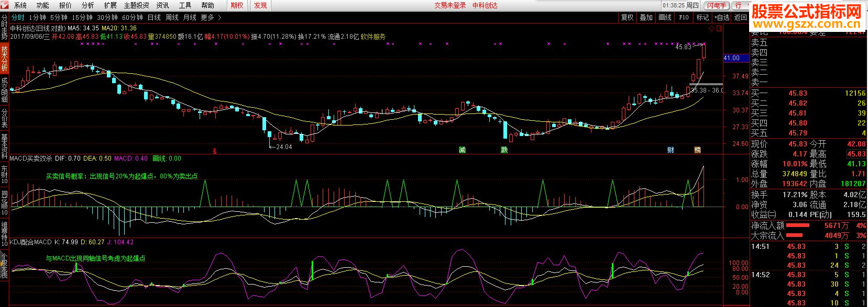Click the KDJ配合MACD indicator title
Image resolution: width=868 pixels, height=307 pixels.
31,242
